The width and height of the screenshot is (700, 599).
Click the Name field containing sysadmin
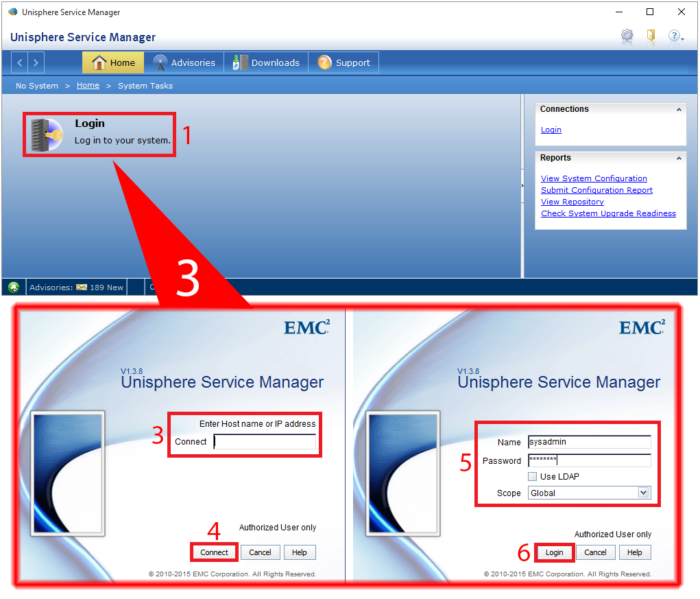click(x=588, y=442)
